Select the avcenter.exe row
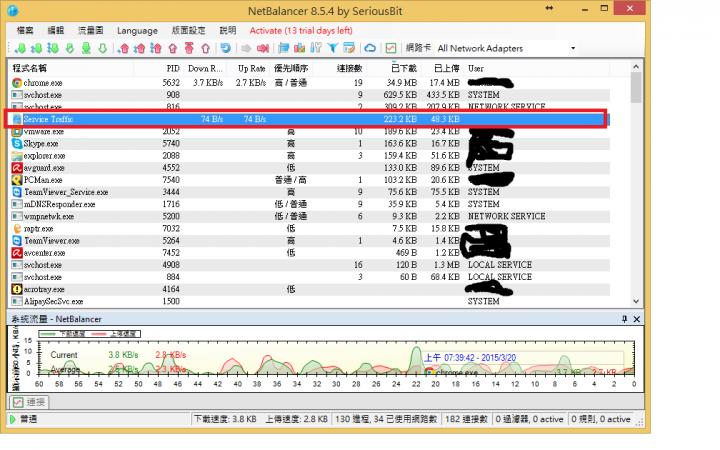 tap(309, 253)
